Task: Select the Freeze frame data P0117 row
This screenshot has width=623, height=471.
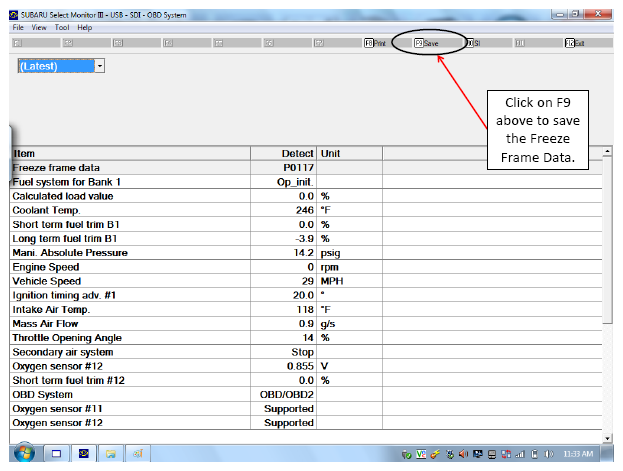Action: coord(306,167)
